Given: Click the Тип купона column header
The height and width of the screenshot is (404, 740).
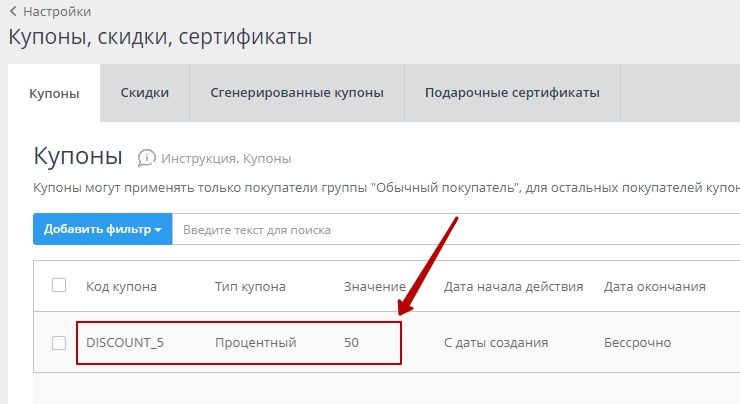Looking at the screenshot, I should point(250,287).
